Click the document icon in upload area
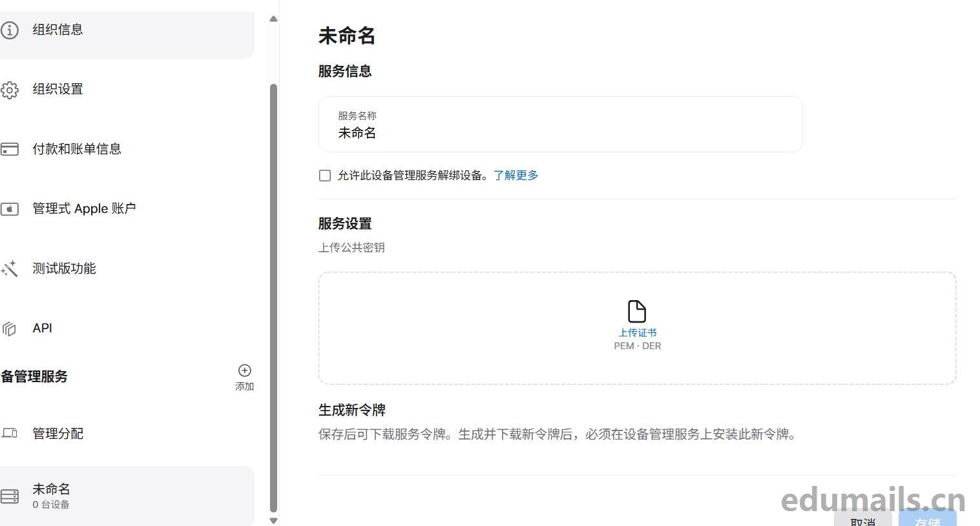 pos(637,311)
